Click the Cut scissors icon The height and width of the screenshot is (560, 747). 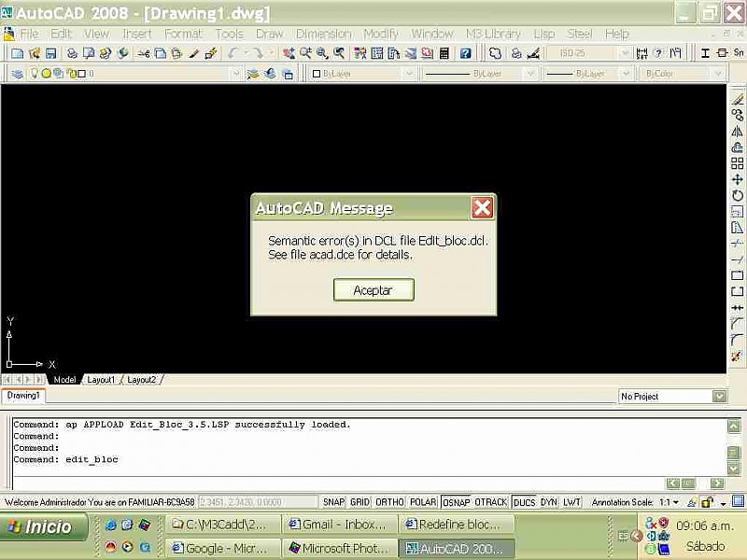pyautogui.click(x=144, y=53)
